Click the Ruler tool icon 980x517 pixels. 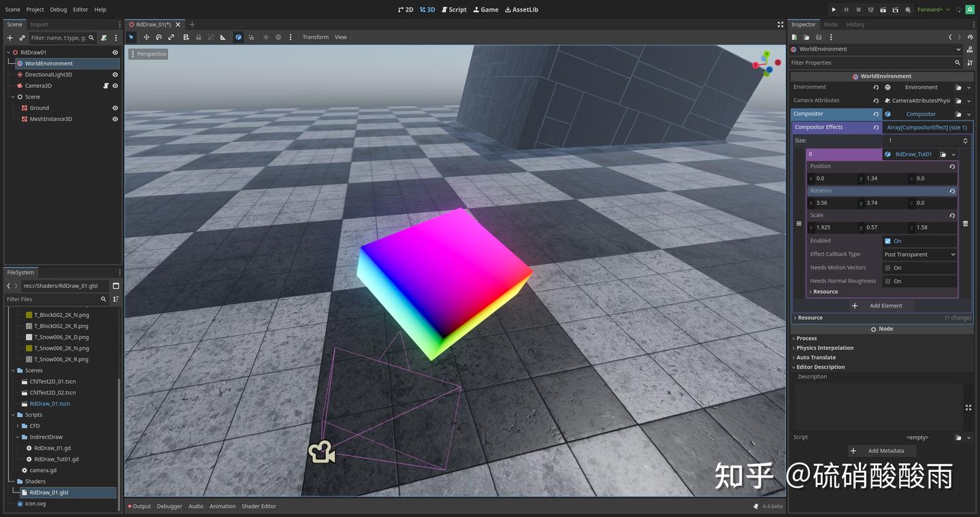(223, 37)
